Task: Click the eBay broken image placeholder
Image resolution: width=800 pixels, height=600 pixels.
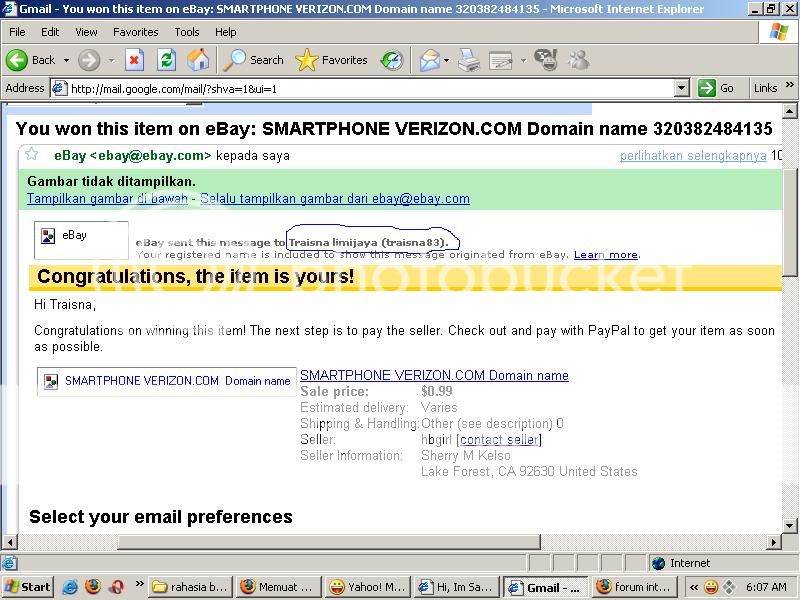Action: (81, 240)
